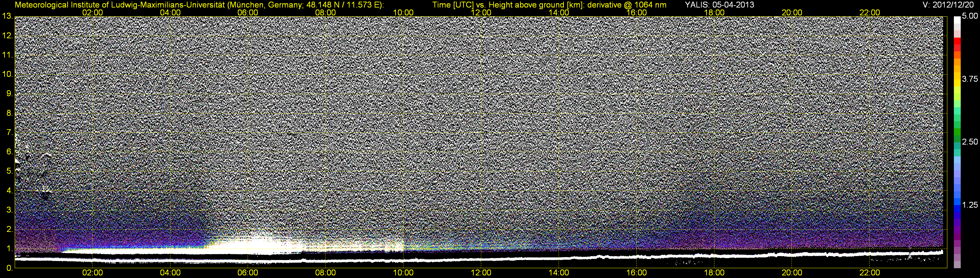Image resolution: width=980 pixels, height=278 pixels.
Task: Click the 3.75 color scale value
Action: [970, 79]
